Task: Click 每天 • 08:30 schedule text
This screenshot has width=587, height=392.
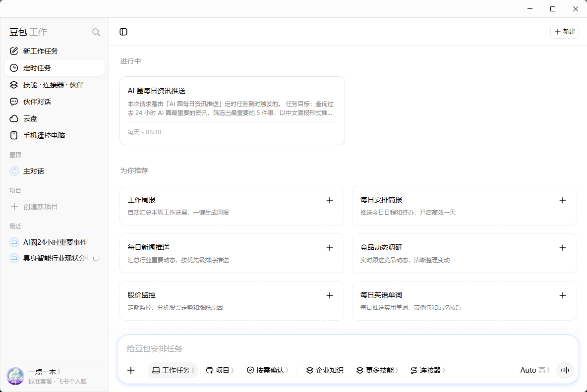Action: point(144,132)
